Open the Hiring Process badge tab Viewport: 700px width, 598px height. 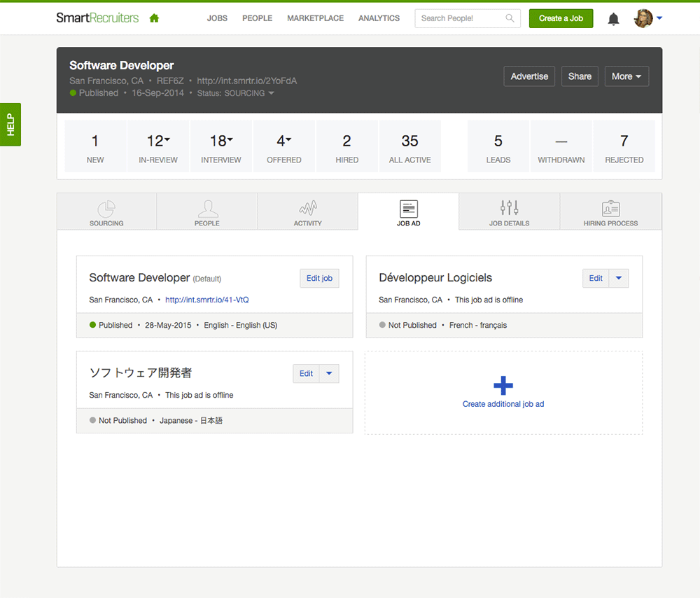point(610,208)
